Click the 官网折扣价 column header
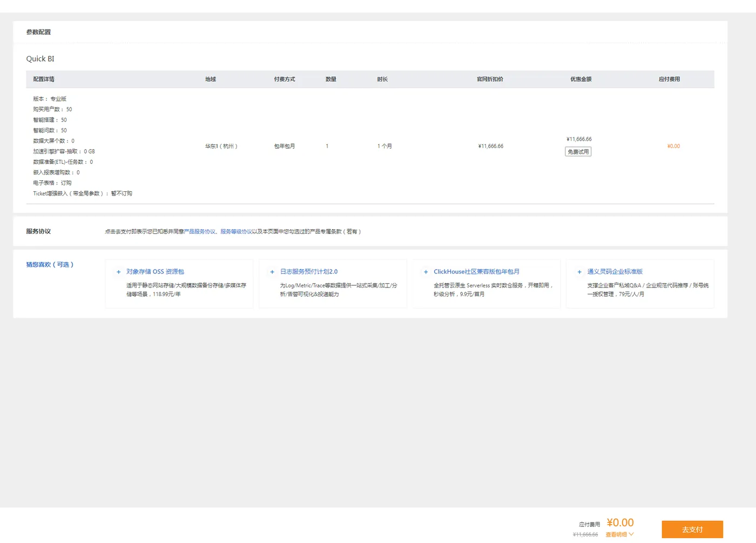Image resolution: width=756 pixels, height=543 pixels. pyautogui.click(x=490, y=79)
